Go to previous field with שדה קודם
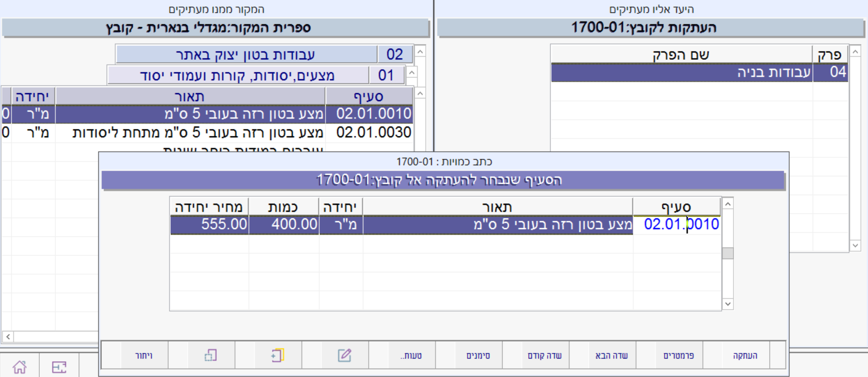 pos(544,356)
